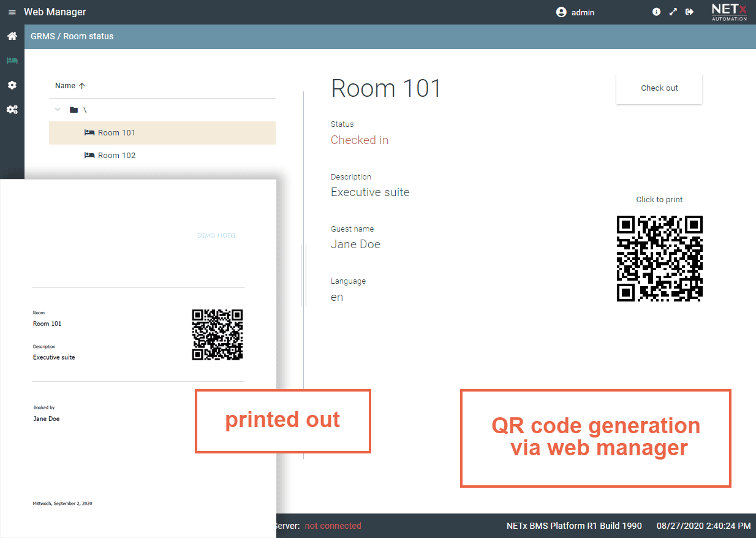Click the Executive suite description value
The height and width of the screenshot is (538, 756).
370,192
